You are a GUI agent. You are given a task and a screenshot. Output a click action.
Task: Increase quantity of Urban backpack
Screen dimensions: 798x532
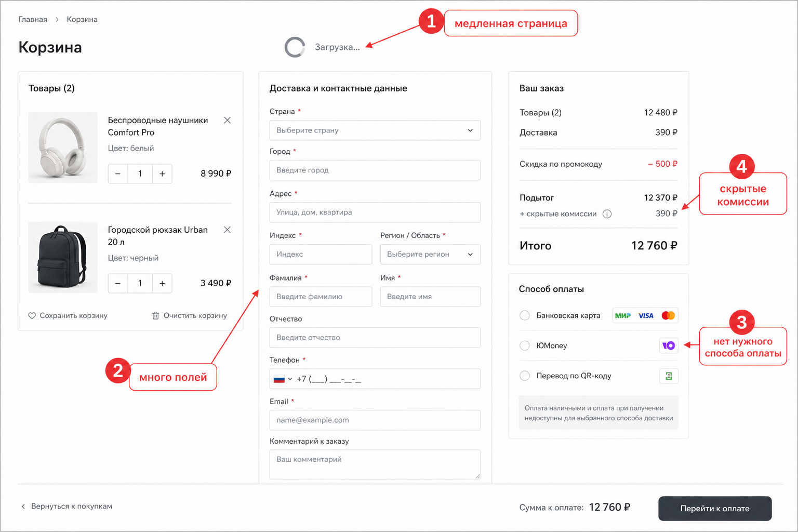162,283
